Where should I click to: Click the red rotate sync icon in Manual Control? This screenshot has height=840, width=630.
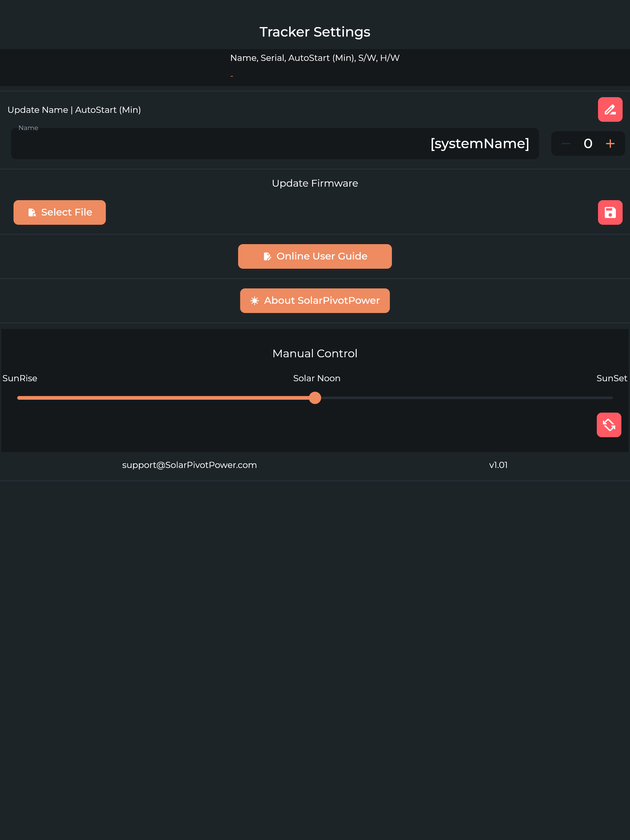(609, 425)
